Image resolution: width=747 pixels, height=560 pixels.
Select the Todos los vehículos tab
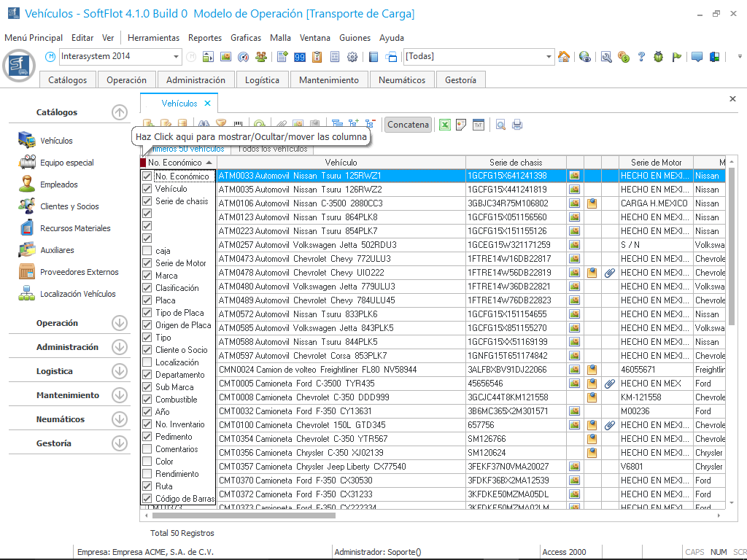pyautogui.click(x=273, y=149)
